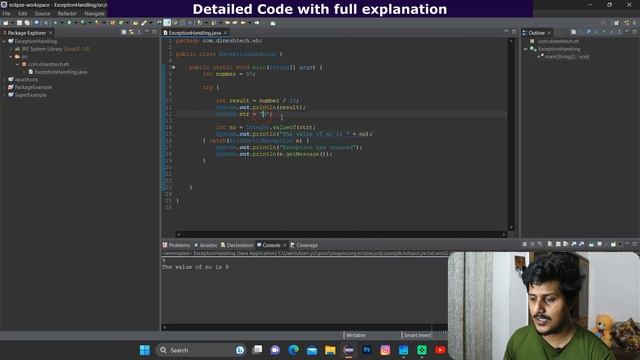Switch to the Coverage tab
The width and height of the screenshot is (640, 360).
click(x=304, y=245)
